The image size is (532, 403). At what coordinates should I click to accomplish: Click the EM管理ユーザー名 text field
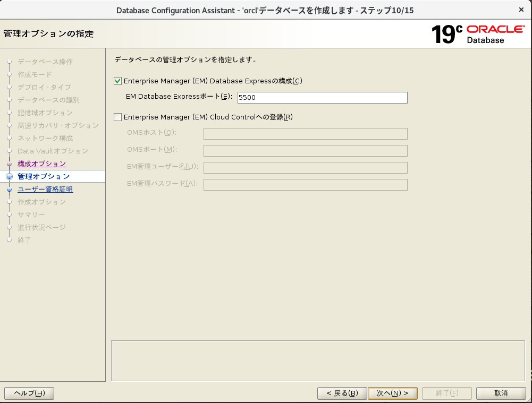point(305,168)
